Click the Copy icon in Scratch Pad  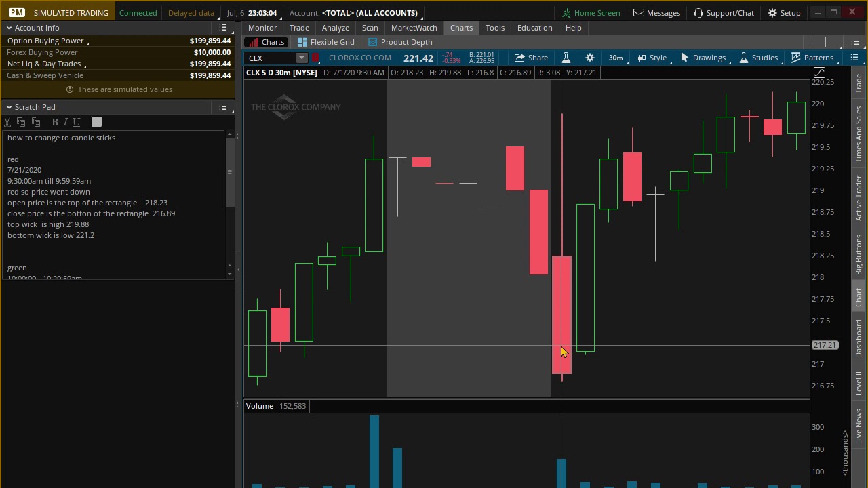[x=21, y=122]
